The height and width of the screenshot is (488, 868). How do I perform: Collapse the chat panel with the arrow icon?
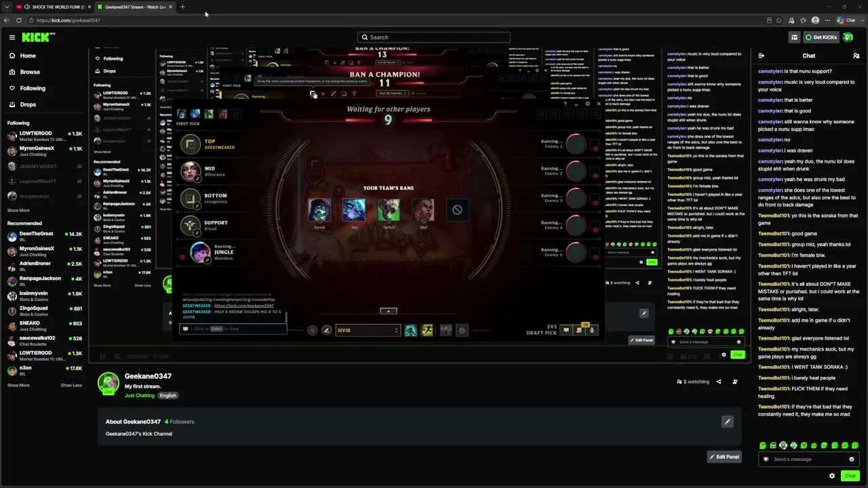[762, 56]
